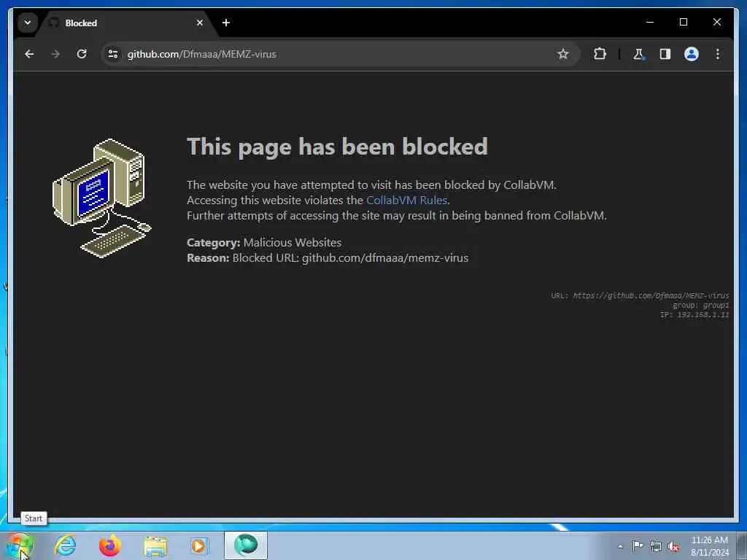The width and height of the screenshot is (747, 560).
Task: Open a new tab with plus button
Action: 226,23
